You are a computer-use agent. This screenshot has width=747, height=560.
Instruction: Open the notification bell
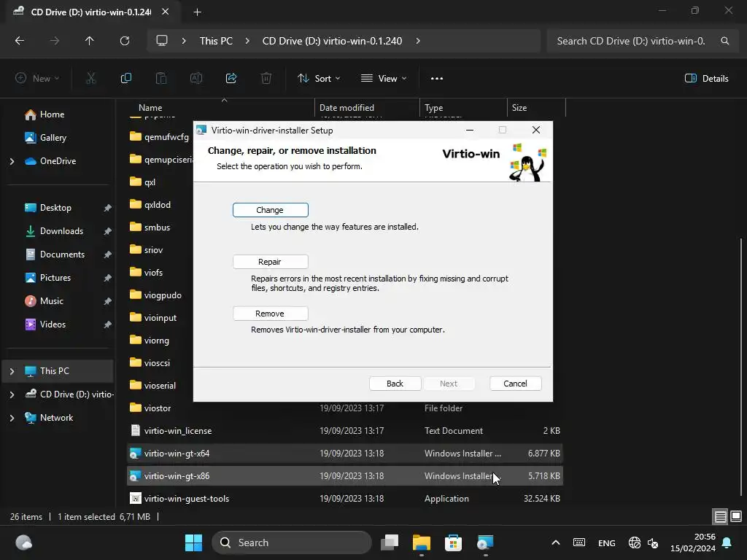(x=727, y=542)
